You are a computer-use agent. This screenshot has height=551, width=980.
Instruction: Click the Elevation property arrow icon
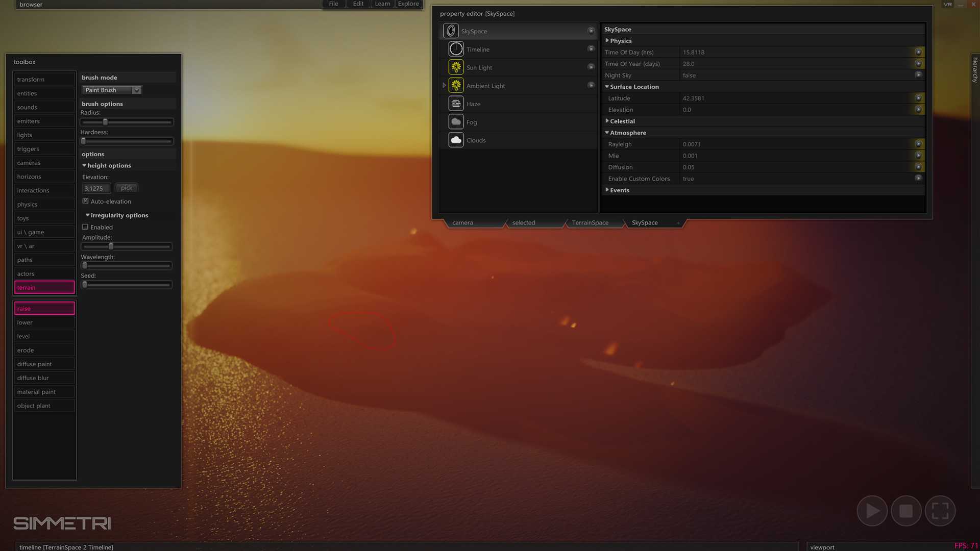[x=918, y=109]
